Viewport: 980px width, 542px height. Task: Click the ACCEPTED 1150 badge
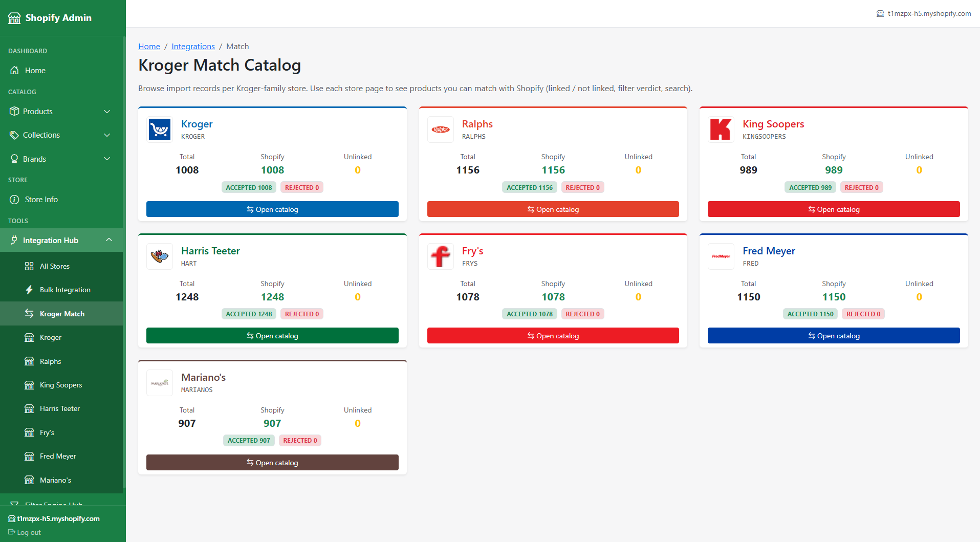click(811, 314)
